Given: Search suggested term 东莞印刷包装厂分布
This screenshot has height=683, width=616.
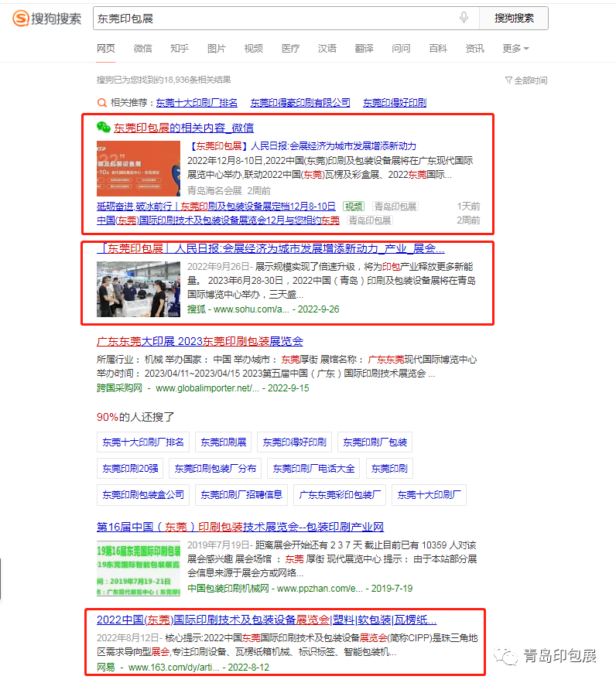Looking at the screenshot, I should 215,469.
